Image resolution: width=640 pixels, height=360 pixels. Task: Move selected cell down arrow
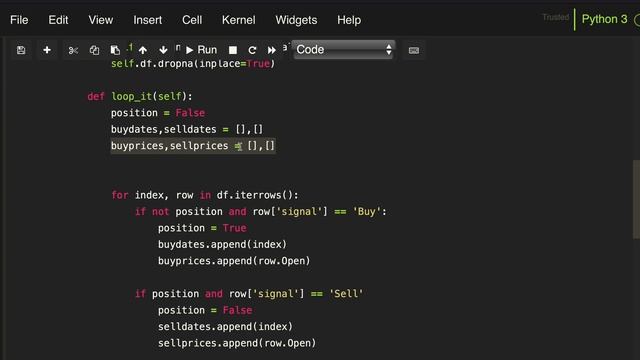click(163, 50)
